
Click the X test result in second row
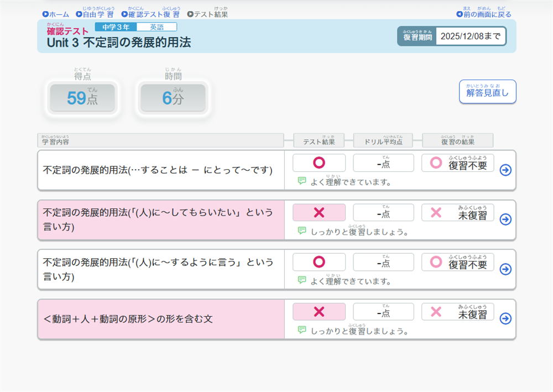(x=319, y=213)
